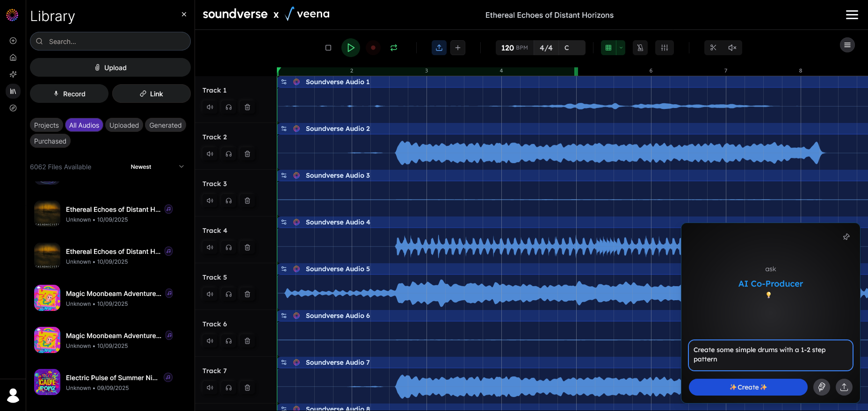868x411 pixels.
Task: Open clip settings icon on Soundverse Audio 5
Action: [x=284, y=269]
